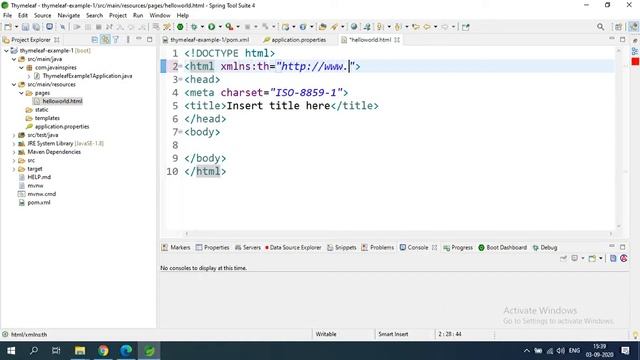The width and height of the screenshot is (640, 360).
Task: Minimize the Project Explorer view
Action: (x=139, y=39)
